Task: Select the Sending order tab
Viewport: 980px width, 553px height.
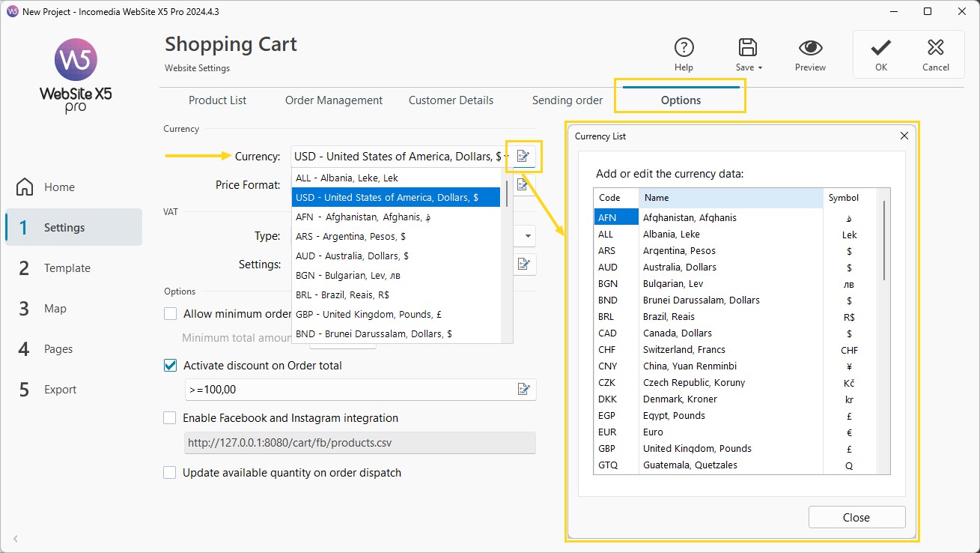Action: click(567, 100)
